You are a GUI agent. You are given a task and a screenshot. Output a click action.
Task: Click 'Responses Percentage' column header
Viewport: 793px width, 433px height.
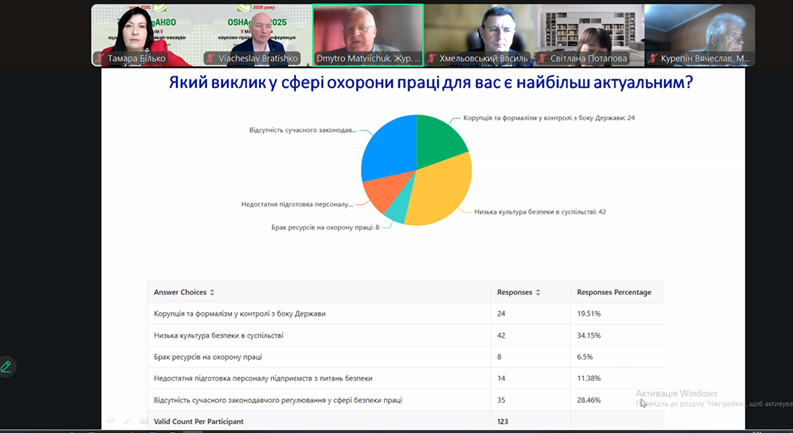(614, 292)
